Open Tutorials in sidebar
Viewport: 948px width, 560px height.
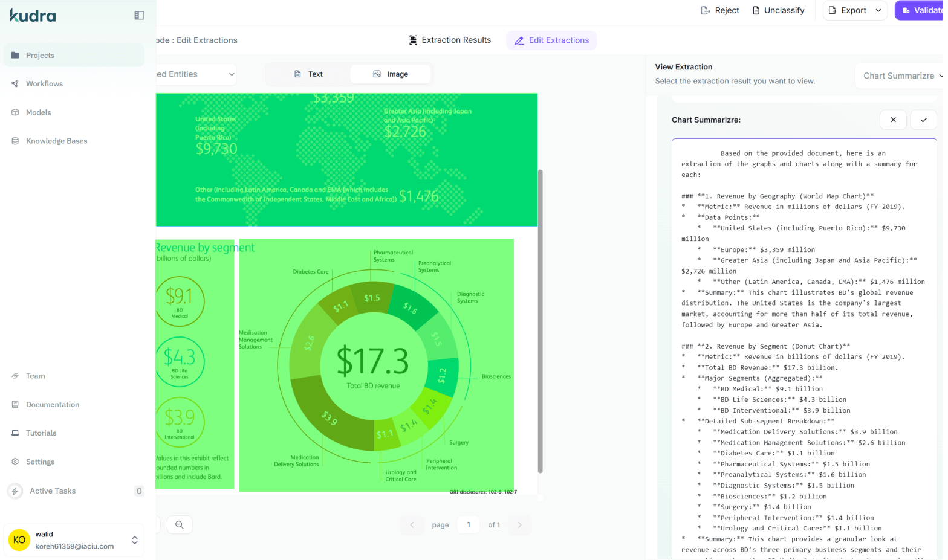[x=74, y=433]
